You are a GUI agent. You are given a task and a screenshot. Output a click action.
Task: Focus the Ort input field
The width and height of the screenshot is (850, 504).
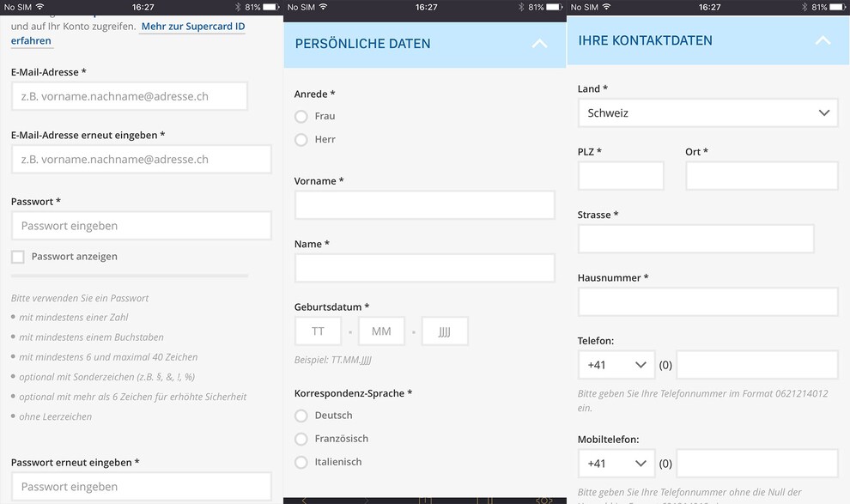click(x=762, y=176)
